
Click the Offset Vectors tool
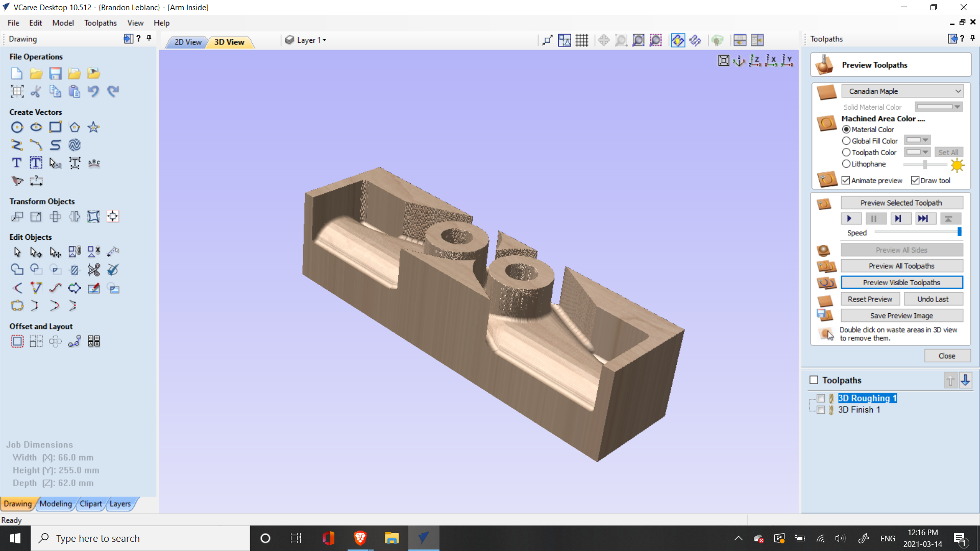[x=17, y=341]
